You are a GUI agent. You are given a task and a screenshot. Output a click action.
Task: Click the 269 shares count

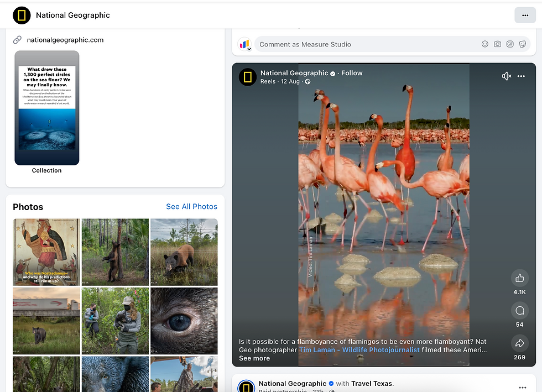coord(519,357)
